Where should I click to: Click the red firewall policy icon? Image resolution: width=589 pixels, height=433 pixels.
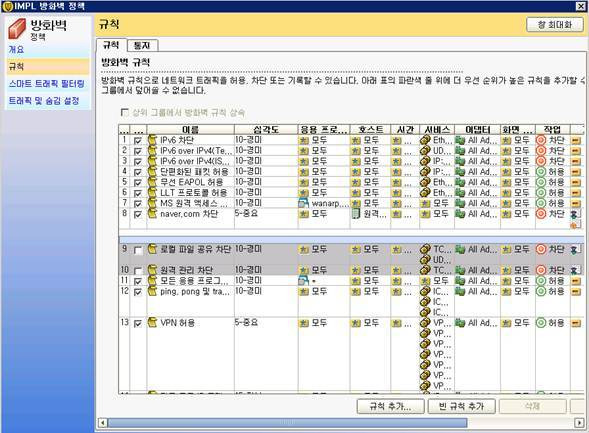[x=17, y=29]
